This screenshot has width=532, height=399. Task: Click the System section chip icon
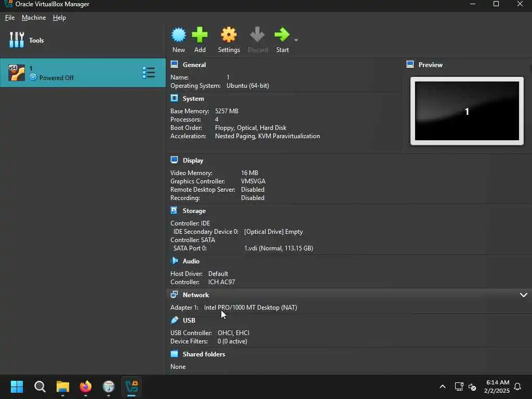[175, 98]
